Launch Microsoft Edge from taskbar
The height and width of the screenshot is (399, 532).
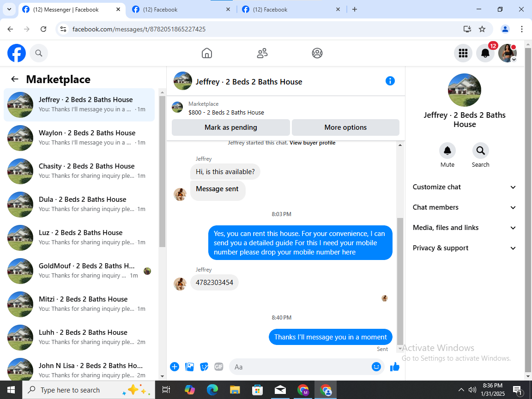[x=212, y=390]
